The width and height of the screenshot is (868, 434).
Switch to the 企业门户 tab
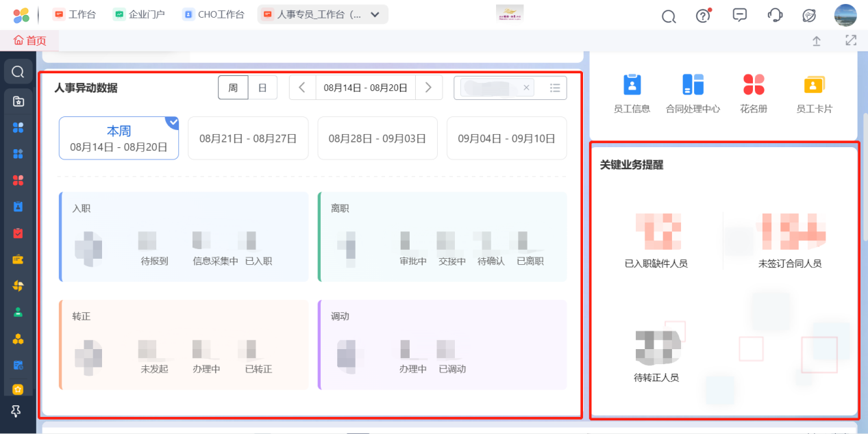tap(140, 14)
